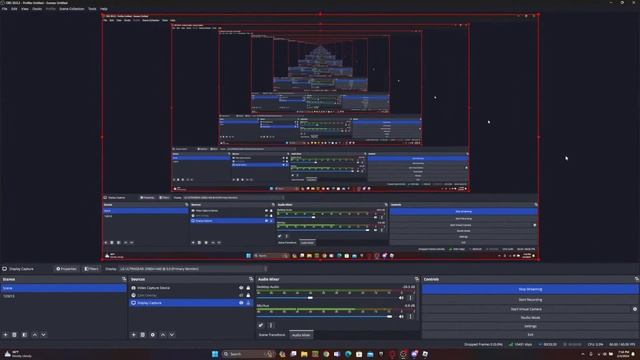The width and height of the screenshot is (640, 360).
Task: Open the Scene Collection menu
Action: coord(72,9)
